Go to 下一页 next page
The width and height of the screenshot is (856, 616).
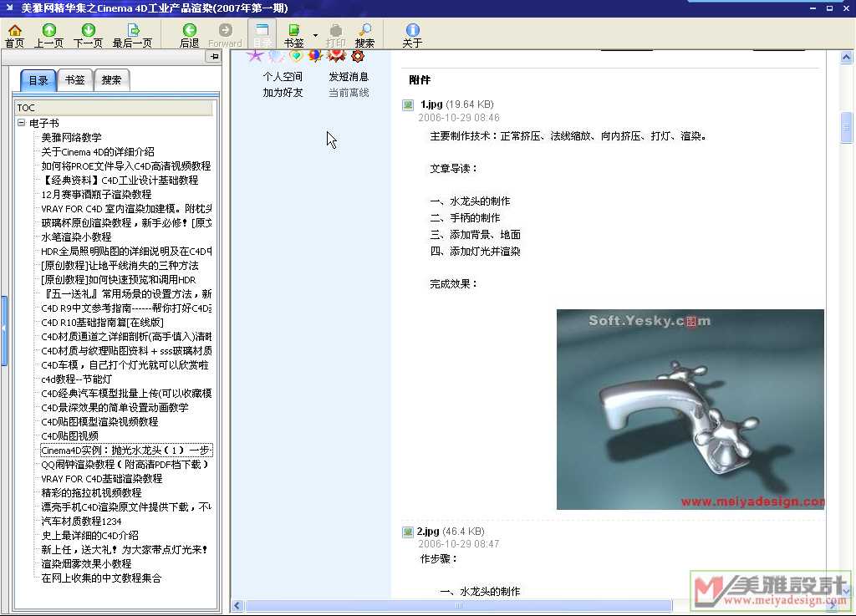pyautogui.click(x=88, y=35)
